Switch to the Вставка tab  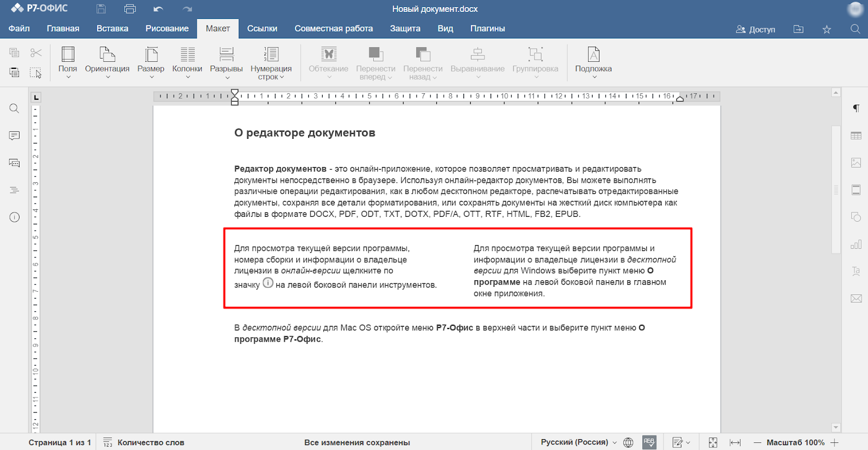click(112, 29)
